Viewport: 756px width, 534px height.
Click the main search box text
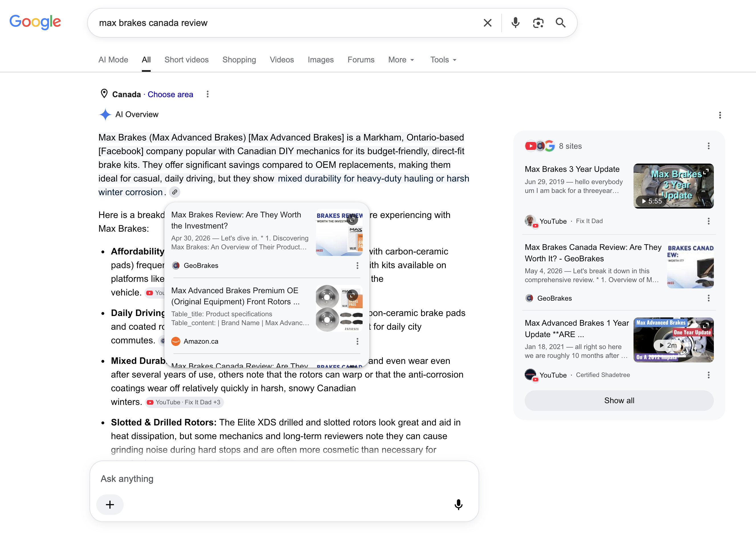tap(153, 23)
